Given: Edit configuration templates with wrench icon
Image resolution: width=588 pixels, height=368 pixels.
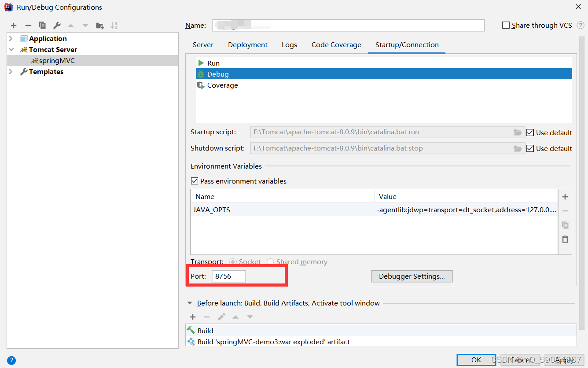Looking at the screenshot, I should click(57, 25).
